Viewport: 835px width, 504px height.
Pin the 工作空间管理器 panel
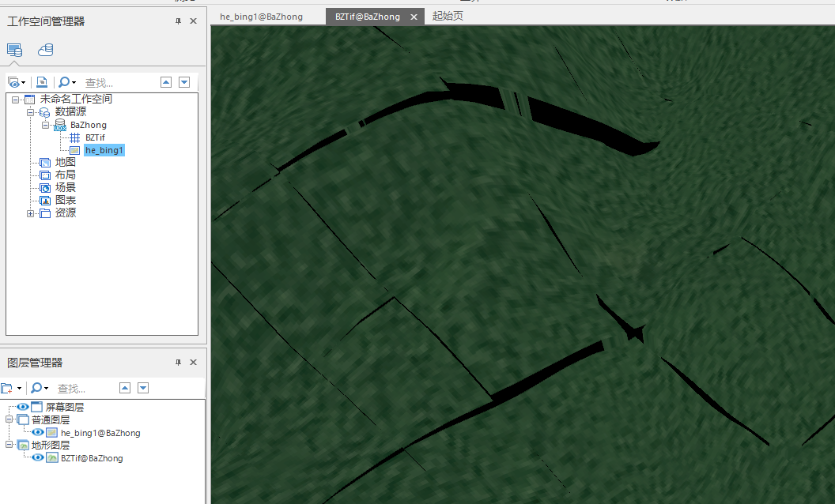tap(179, 21)
